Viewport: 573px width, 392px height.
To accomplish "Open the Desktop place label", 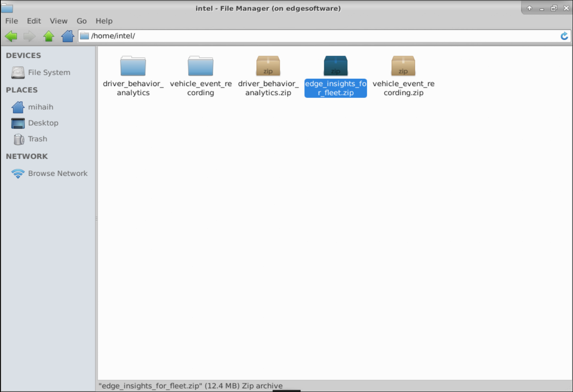I will tap(43, 123).
